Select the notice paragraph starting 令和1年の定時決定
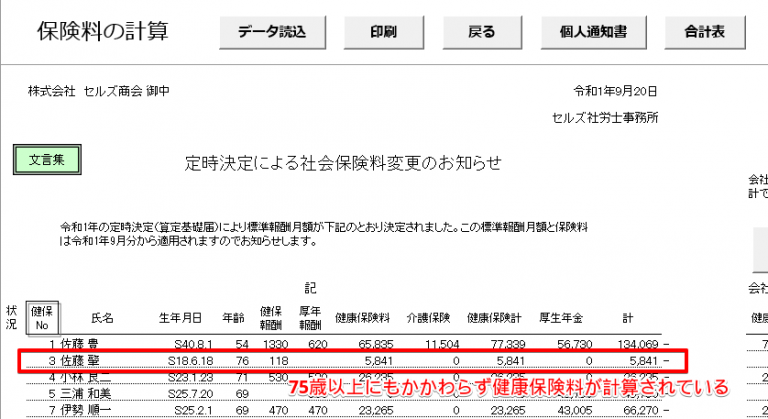768x419 pixels. [x=323, y=234]
